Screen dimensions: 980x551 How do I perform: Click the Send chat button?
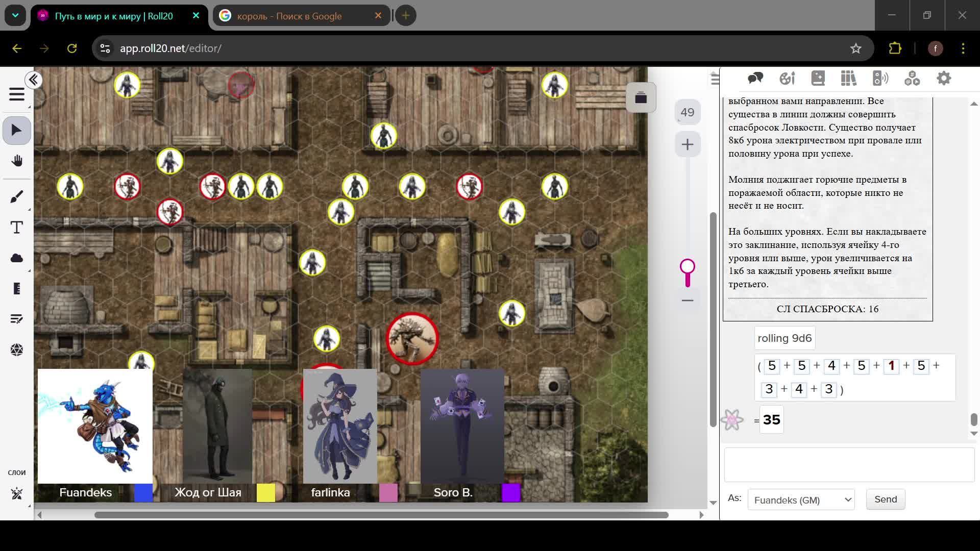click(x=885, y=499)
